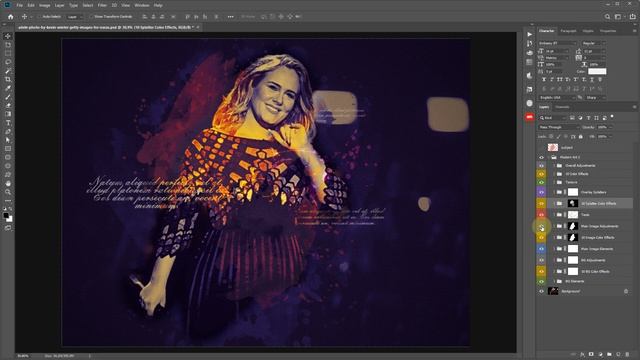Screen dimensions: 640x360
Task: Switch to the Properties tab
Action: [x=608, y=31]
